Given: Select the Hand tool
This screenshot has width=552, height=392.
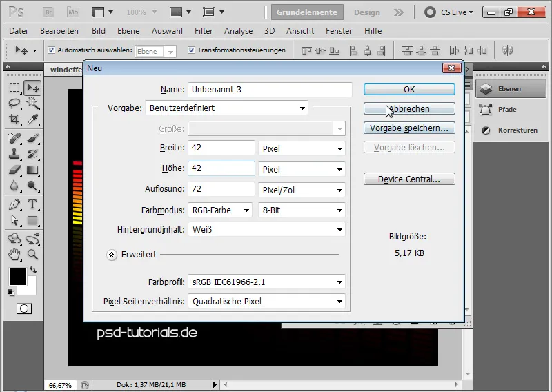Looking at the screenshot, I should tap(14, 254).
